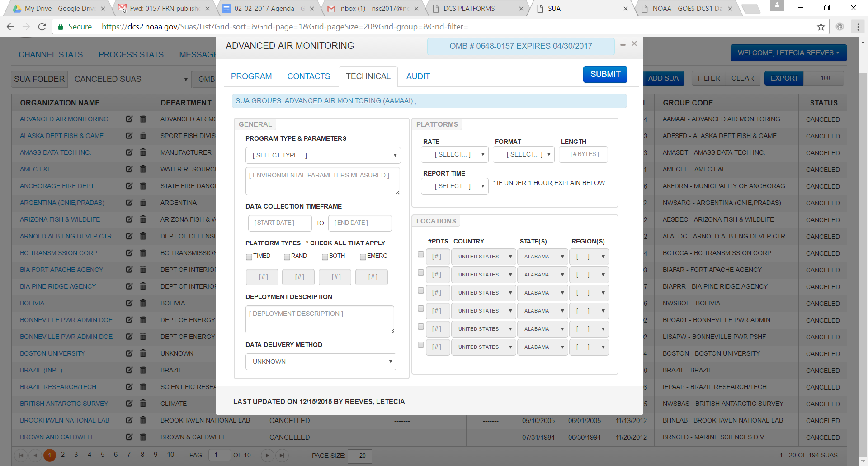The image size is (868, 466).
Task: Click trash icon for AMEC E&E row
Action: click(x=143, y=169)
